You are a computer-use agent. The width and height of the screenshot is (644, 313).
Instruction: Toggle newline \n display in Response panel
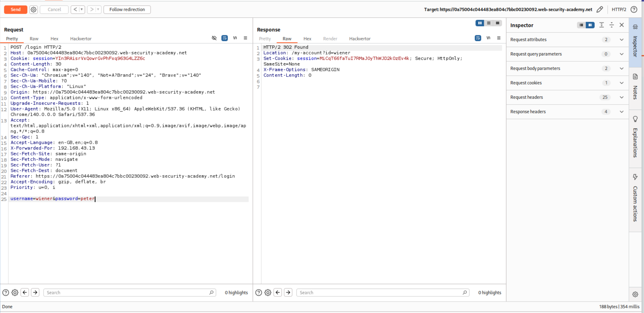coord(488,38)
